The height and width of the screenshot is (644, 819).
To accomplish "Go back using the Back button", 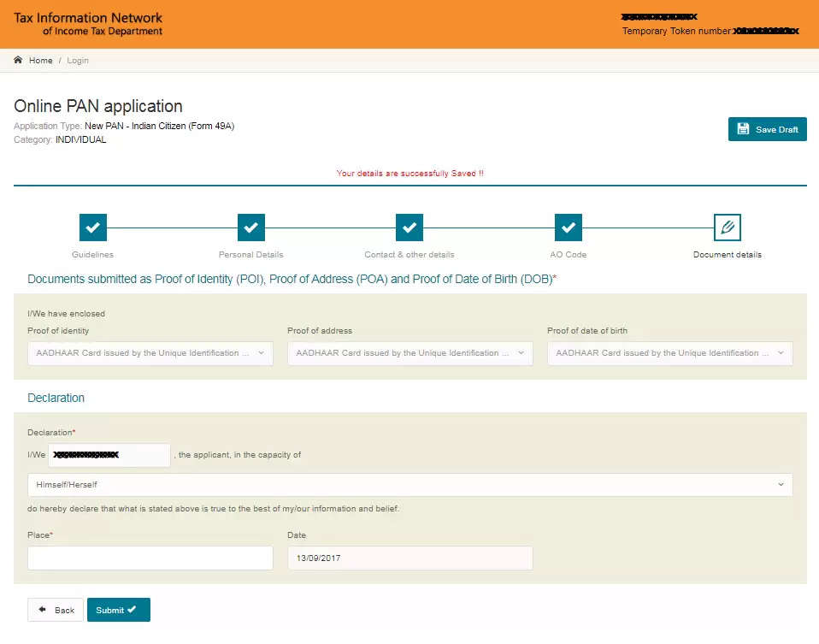I will tap(55, 610).
